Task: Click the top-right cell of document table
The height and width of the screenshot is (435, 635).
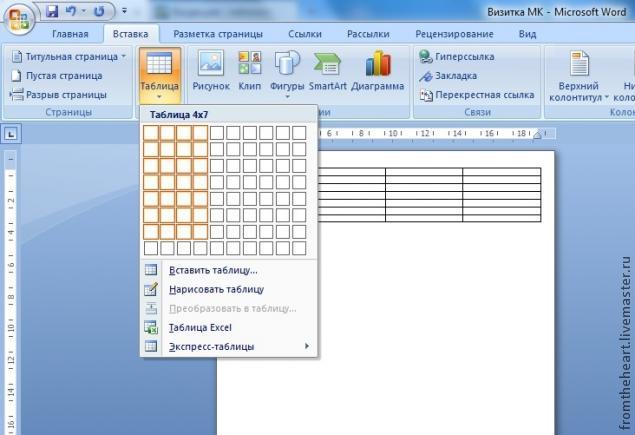Action: click(502, 171)
